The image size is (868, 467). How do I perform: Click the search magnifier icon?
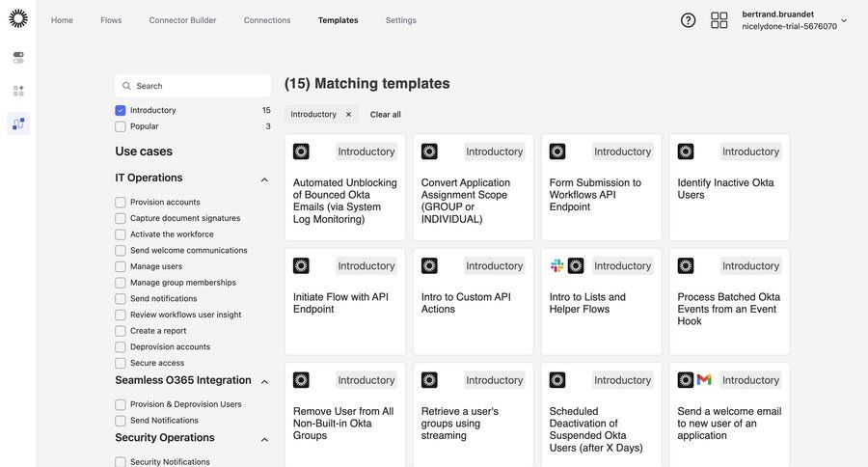click(x=126, y=86)
